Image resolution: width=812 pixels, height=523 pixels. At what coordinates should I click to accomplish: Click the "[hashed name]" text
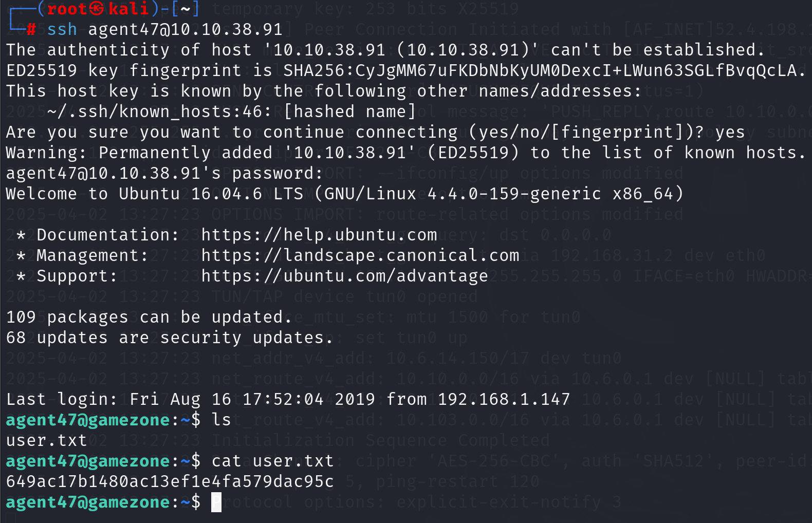(349, 111)
